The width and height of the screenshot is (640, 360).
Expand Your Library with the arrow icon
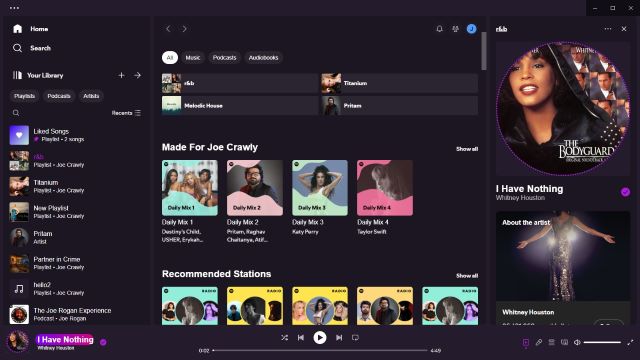pyautogui.click(x=138, y=75)
